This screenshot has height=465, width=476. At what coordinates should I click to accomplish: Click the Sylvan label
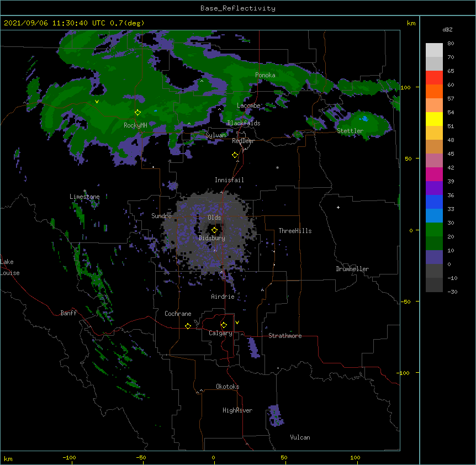click(215, 135)
